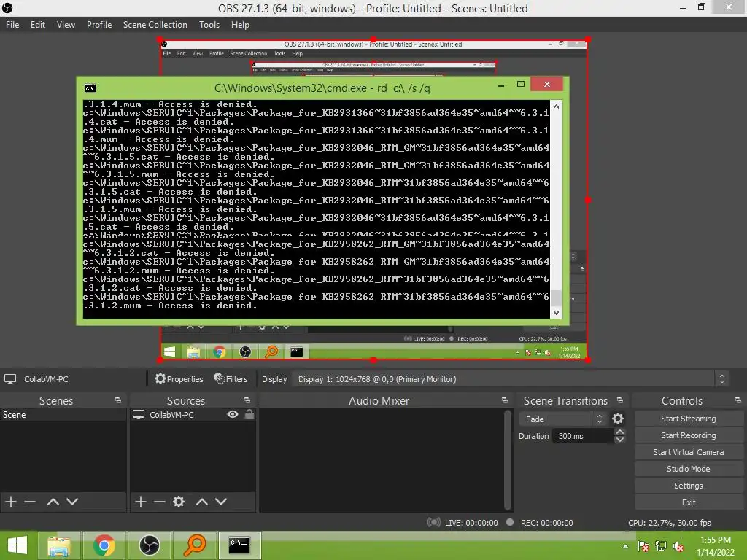Select the Scene entry in Scenes list
Image resolution: width=747 pixels, height=560 pixels.
click(63, 415)
